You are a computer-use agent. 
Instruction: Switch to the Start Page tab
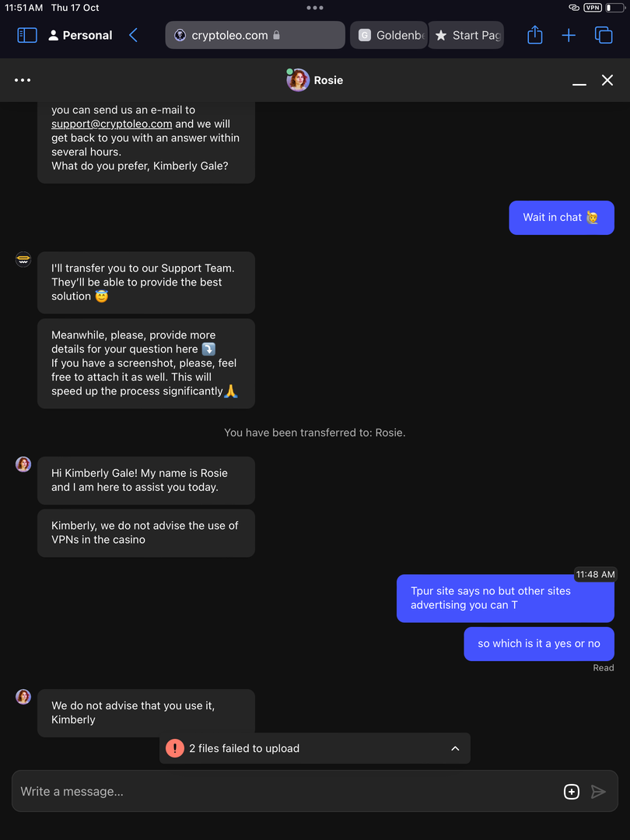(x=467, y=35)
